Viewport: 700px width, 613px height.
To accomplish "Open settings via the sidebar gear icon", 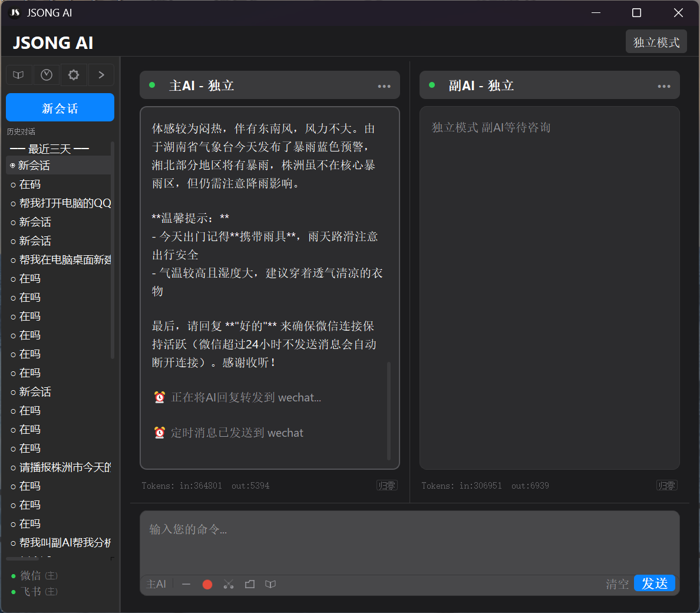I will pos(74,74).
